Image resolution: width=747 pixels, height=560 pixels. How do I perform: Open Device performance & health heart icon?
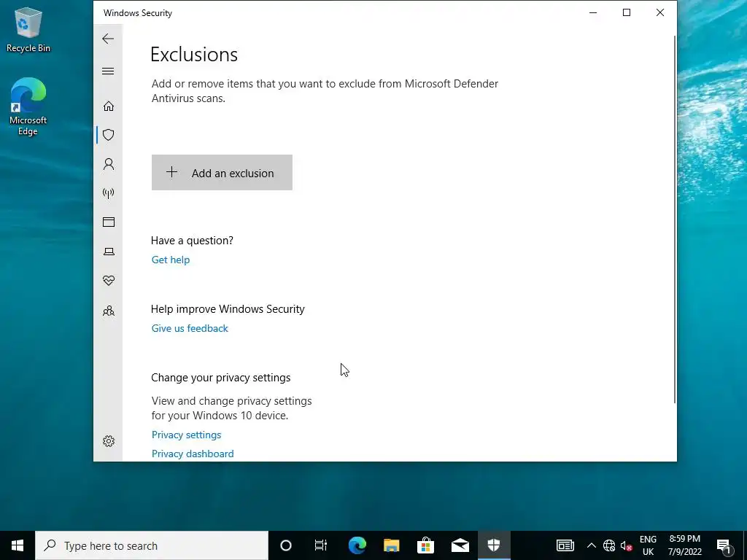coord(109,281)
